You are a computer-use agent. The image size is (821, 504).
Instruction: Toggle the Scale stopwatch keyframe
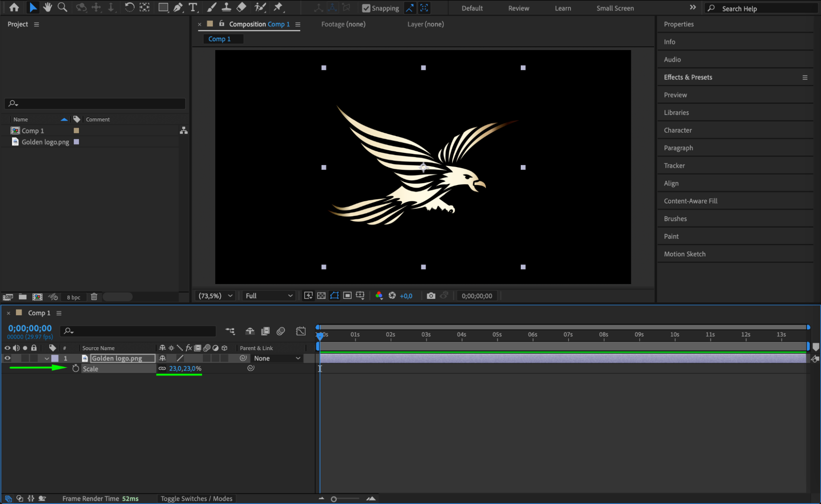[76, 369]
